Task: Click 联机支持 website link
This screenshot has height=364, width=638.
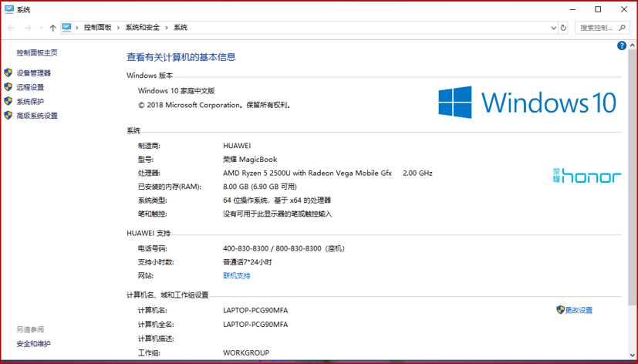Action: (236, 276)
